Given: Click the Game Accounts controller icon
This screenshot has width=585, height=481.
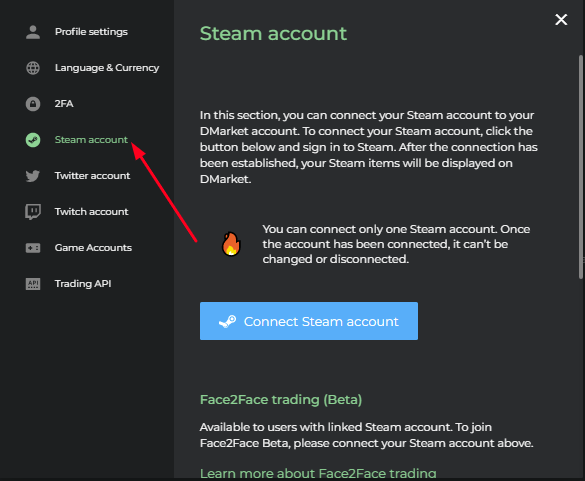Looking at the screenshot, I should (33, 248).
